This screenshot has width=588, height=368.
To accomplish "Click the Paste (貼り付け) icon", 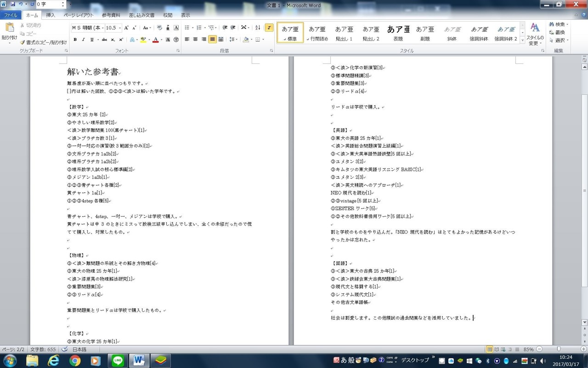I will click(x=9, y=28).
